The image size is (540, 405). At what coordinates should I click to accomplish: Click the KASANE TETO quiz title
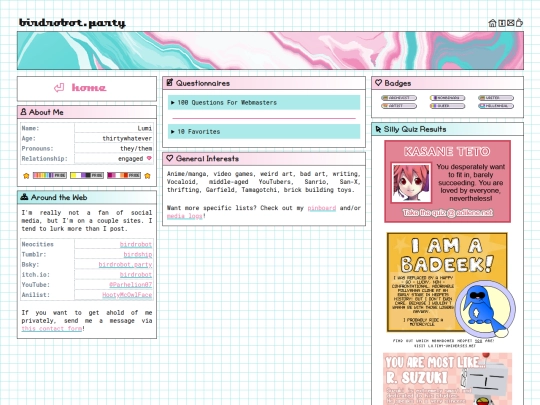point(447,152)
